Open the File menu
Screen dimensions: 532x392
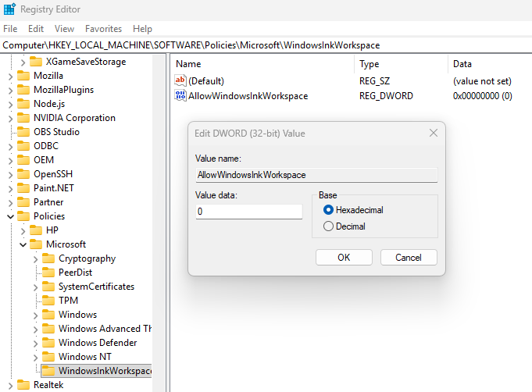click(x=10, y=29)
